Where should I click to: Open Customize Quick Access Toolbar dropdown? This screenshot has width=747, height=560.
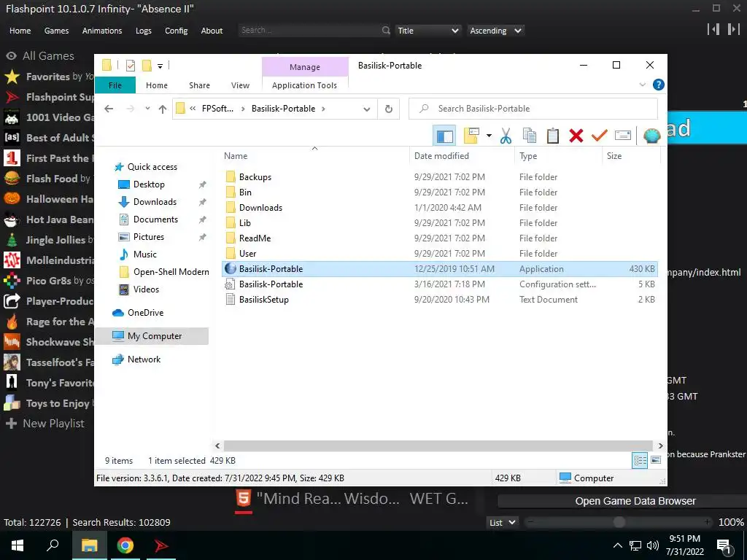pos(160,66)
